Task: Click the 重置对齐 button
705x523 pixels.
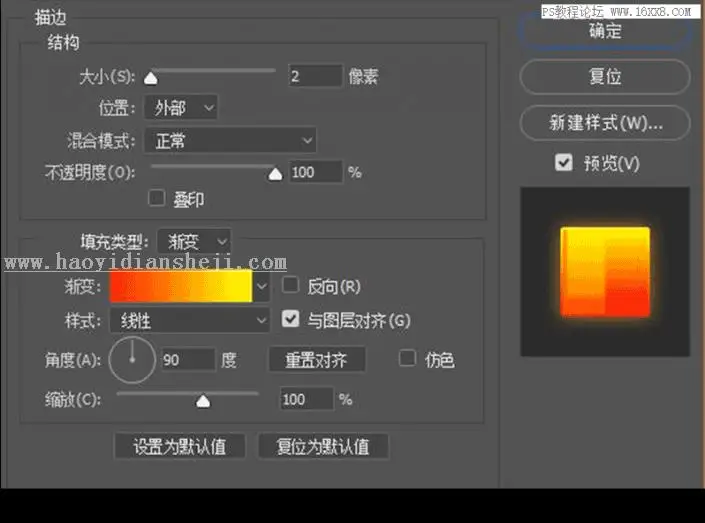Action: pos(317,359)
